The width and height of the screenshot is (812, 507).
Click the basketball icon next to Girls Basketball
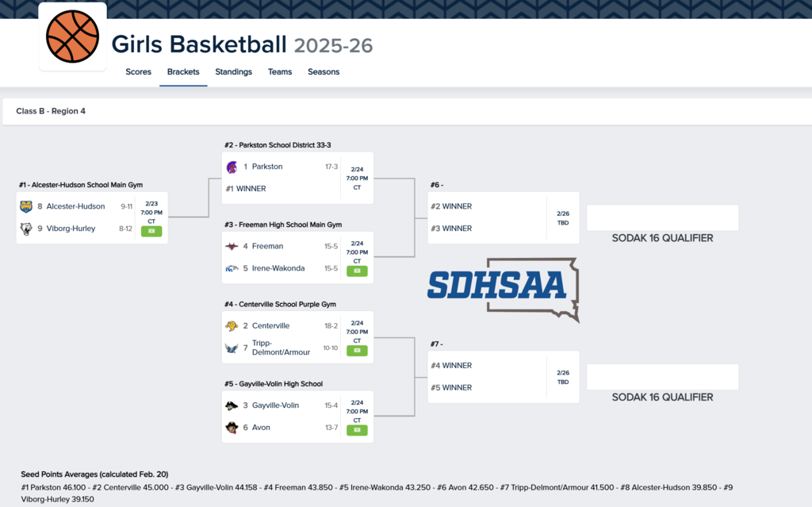coord(72,35)
